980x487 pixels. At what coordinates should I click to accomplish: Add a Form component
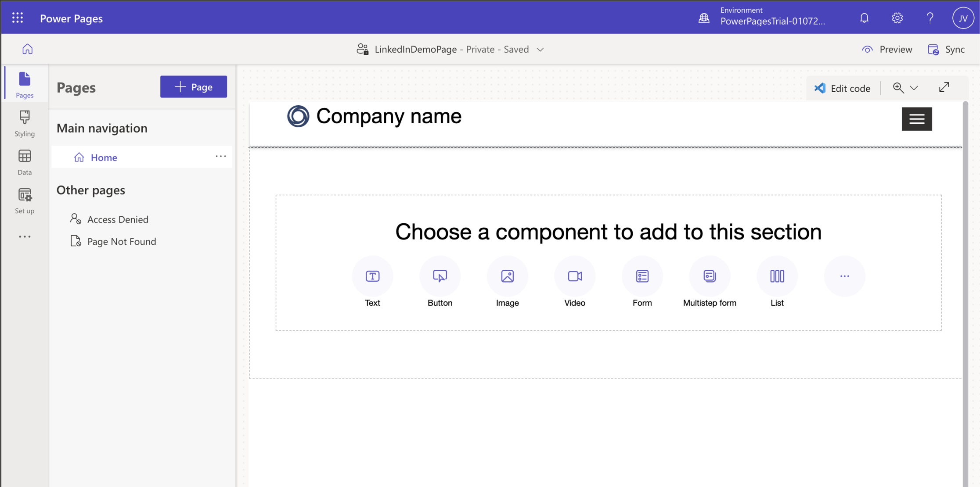point(642,276)
